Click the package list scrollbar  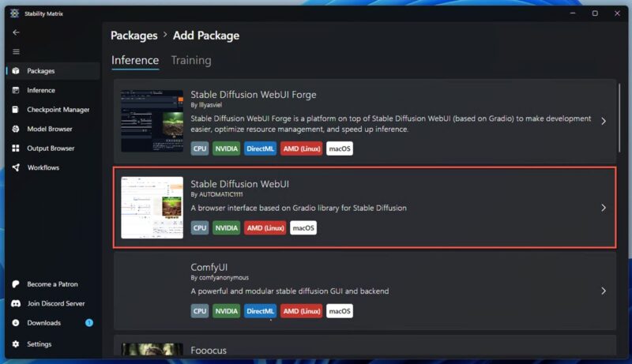click(619, 118)
